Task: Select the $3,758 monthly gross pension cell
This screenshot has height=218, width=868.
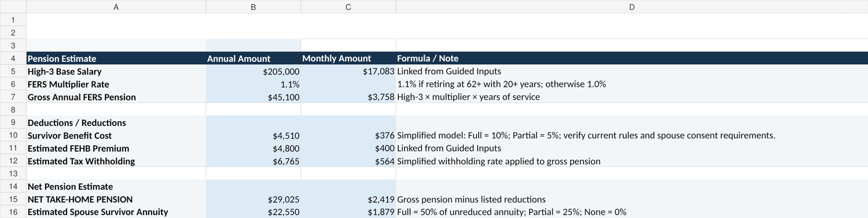Action: pos(348,97)
